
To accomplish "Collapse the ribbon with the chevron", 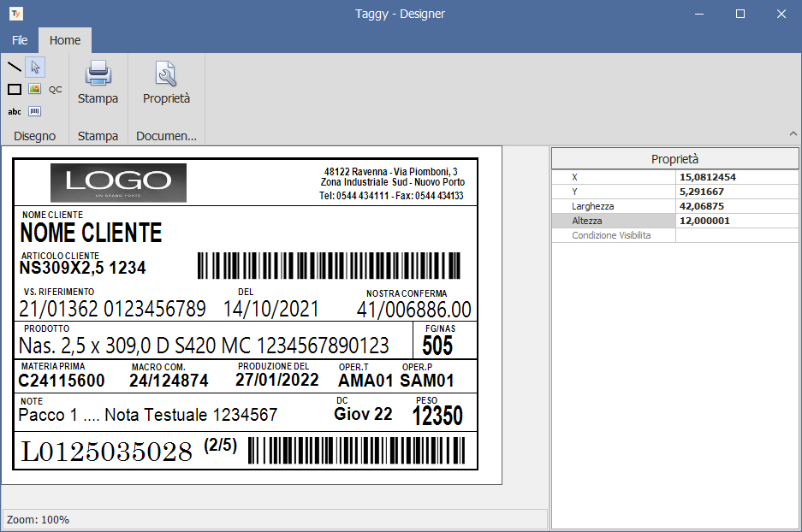I will (x=793, y=134).
